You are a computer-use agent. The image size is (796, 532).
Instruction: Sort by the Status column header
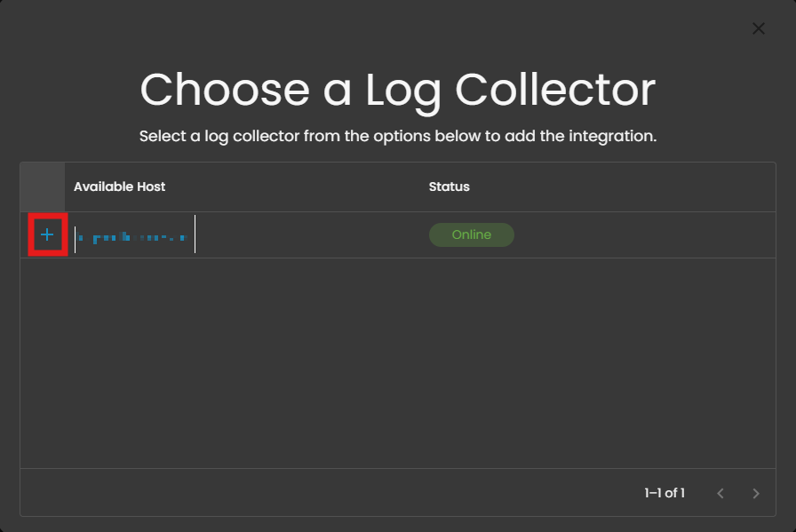pyautogui.click(x=449, y=187)
